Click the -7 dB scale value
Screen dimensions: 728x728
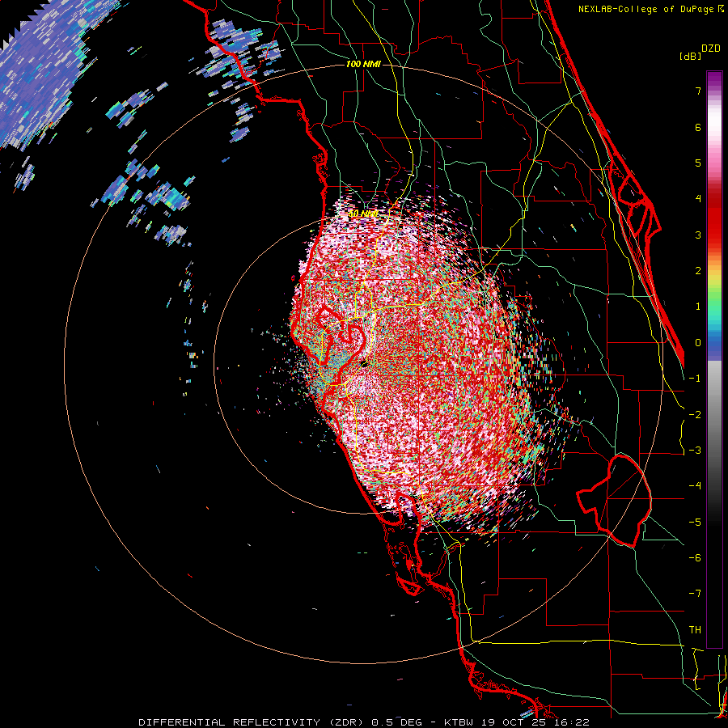(x=695, y=594)
